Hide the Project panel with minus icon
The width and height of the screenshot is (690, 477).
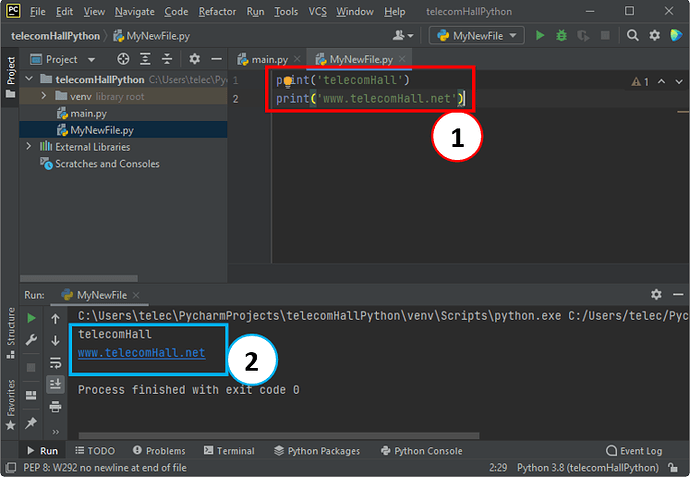pyautogui.click(x=217, y=59)
